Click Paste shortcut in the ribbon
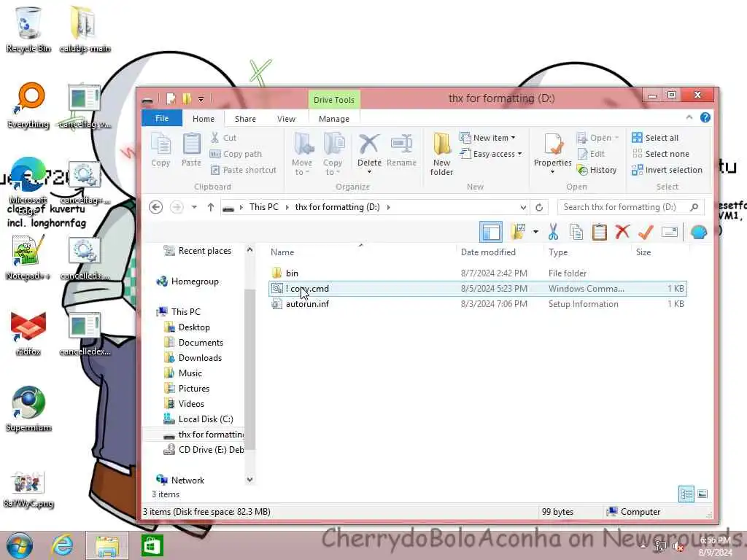This screenshot has height=560, width=747. tap(244, 170)
